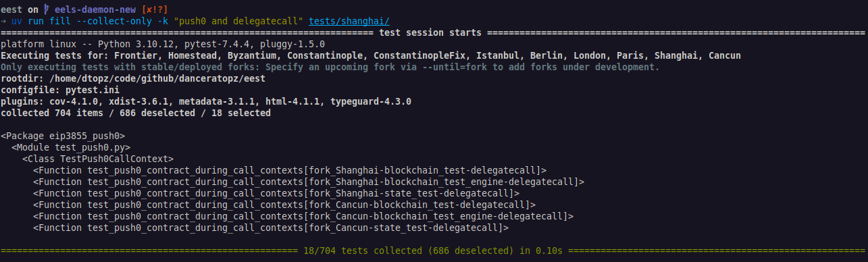This screenshot has width=868, height=262.
Task: Click the eels-daemon-new branch name
Action: (101, 8)
